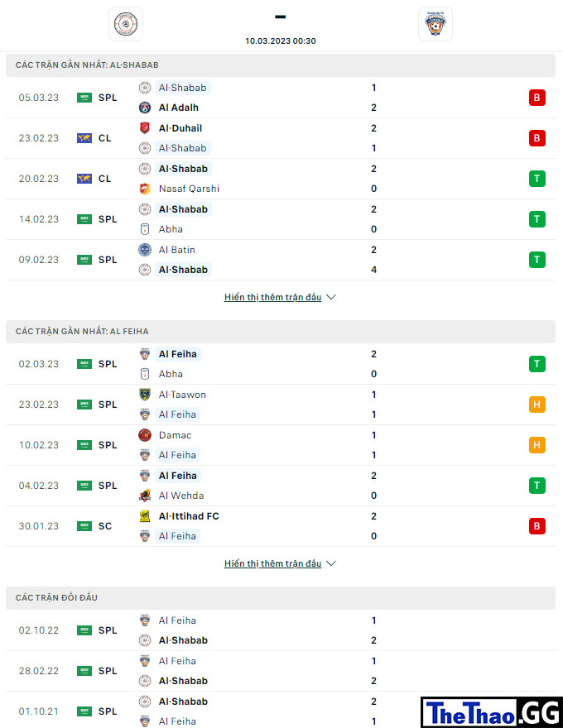Image resolution: width=563 pixels, height=728 pixels.
Task: Click the Nasaf Qarshi team logo
Action: click(145, 189)
